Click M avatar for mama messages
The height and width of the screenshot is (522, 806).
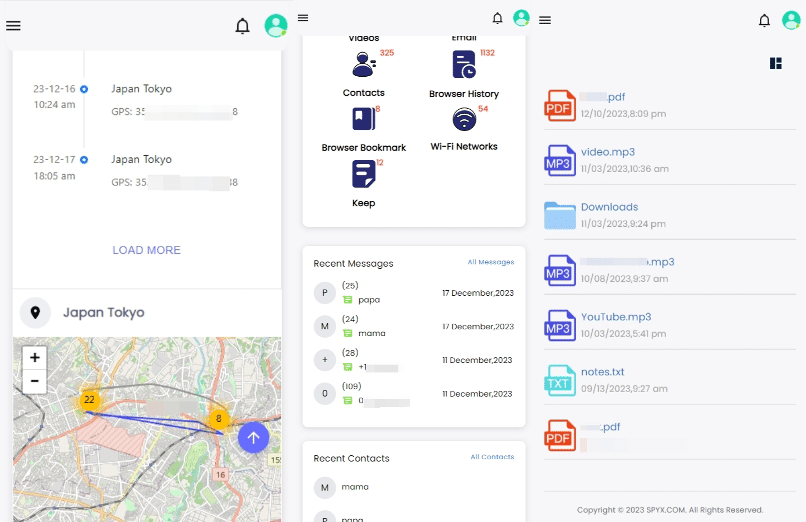[x=325, y=326]
